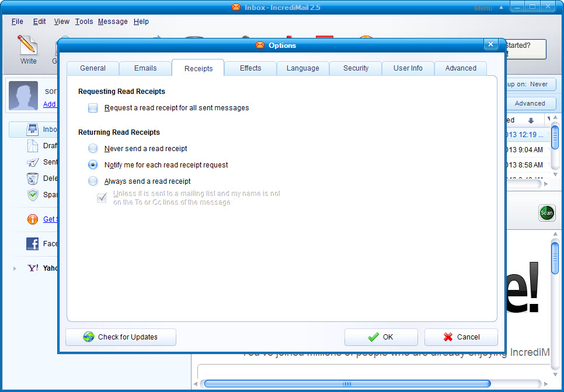Click the 'up on: Never' button
The height and width of the screenshot is (392, 564).
click(x=531, y=85)
